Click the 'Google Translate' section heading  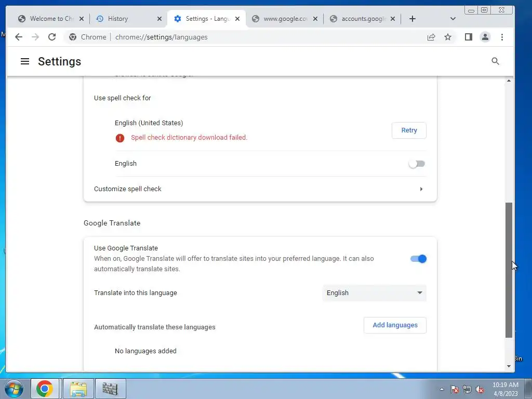tap(112, 223)
